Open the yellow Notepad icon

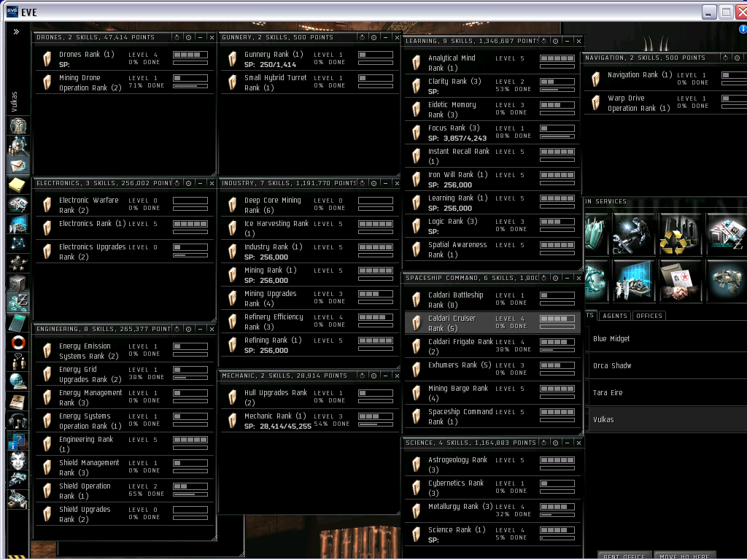point(18,184)
